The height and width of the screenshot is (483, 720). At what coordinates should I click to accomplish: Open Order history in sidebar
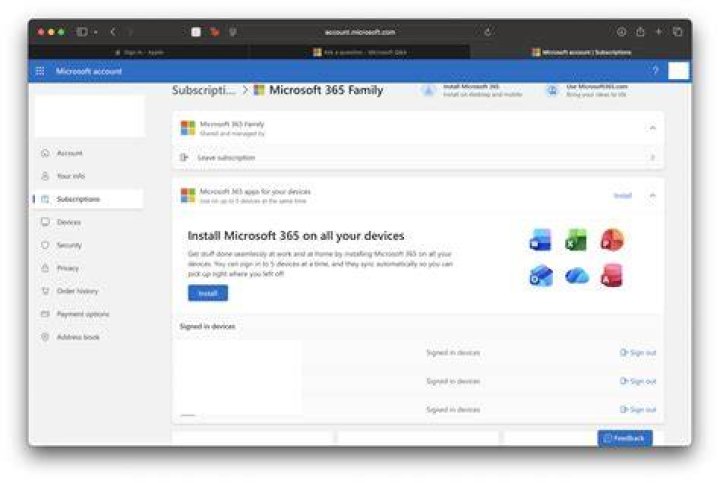77,291
